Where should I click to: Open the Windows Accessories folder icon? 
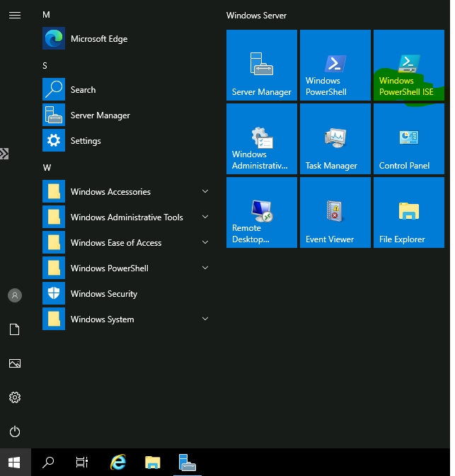point(54,191)
